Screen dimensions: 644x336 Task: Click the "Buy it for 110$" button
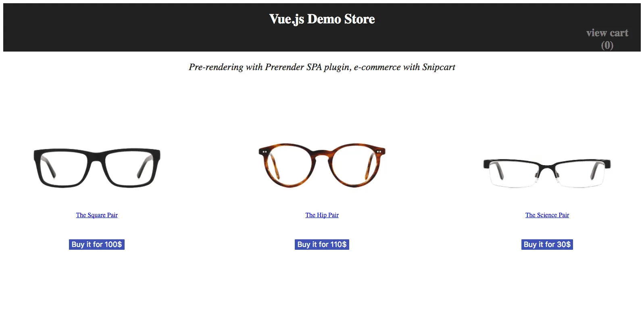coord(322,244)
